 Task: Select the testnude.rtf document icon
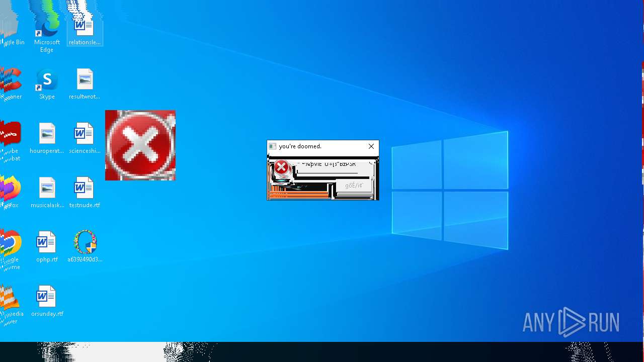click(x=85, y=192)
